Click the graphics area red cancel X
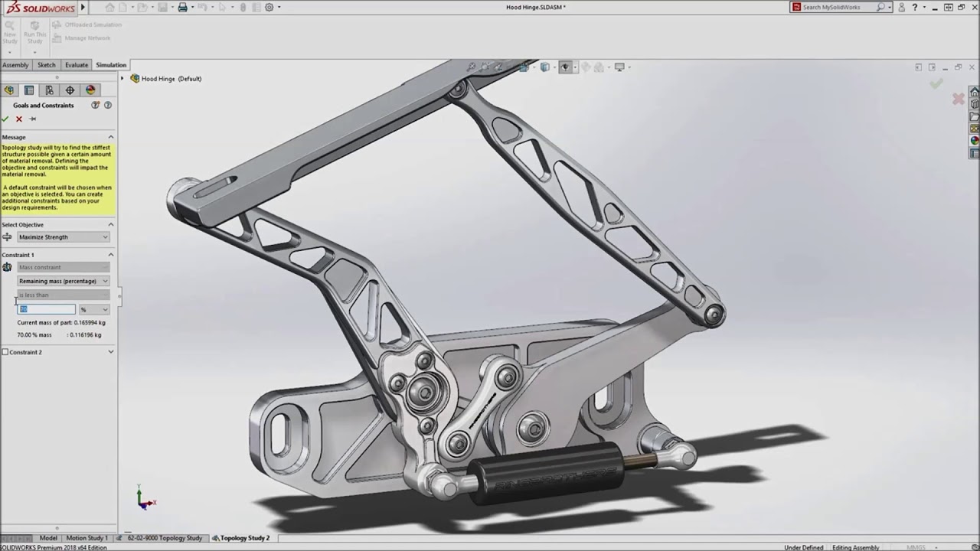The height and width of the screenshot is (551, 980). [958, 99]
